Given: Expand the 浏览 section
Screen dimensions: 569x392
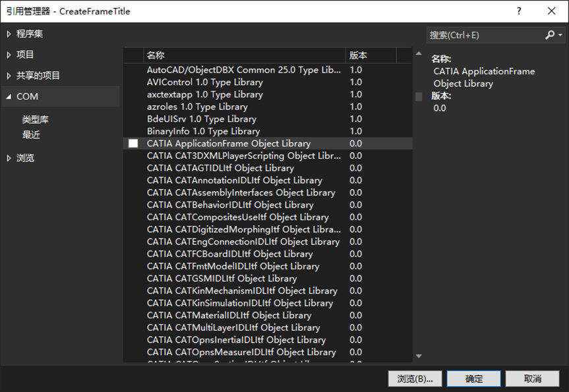Looking at the screenshot, I should (x=9, y=158).
